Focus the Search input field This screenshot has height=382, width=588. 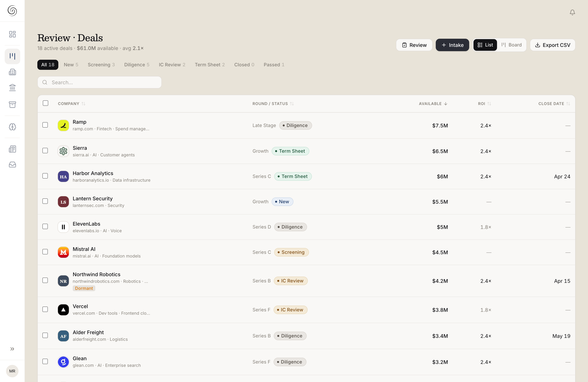(99, 82)
